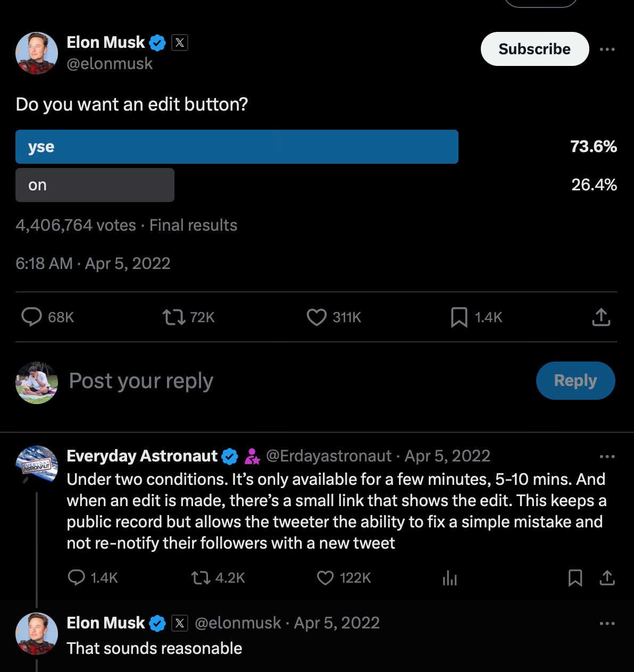
Task: Click reply icon on Elon Musk's poll post
Action: tap(32, 317)
